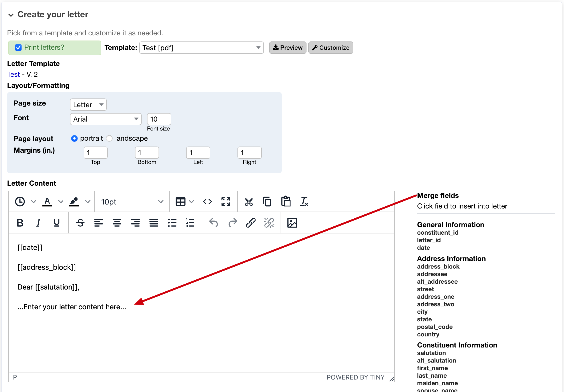Select the portrait page layout option
The image size is (564, 392).
point(74,138)
